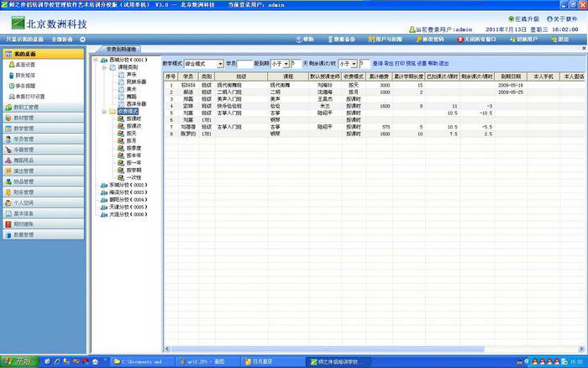
Task: Open the 演出管理 module
Action: pyautogui.click(x=44, y=171)
